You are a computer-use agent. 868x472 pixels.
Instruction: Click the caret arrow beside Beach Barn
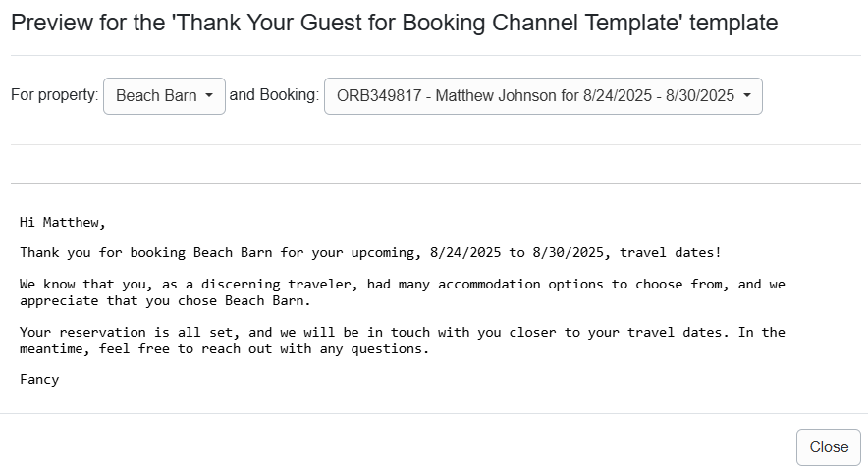tap(209, 96)
